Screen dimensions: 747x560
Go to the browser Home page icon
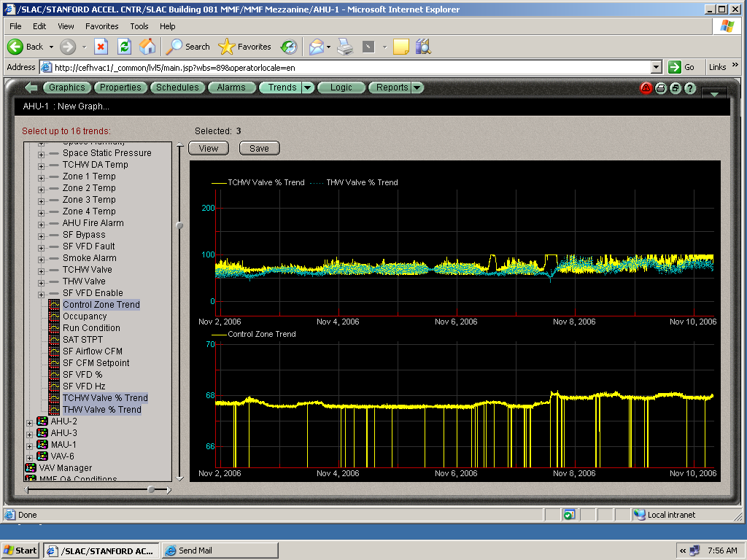pos(147,47)
